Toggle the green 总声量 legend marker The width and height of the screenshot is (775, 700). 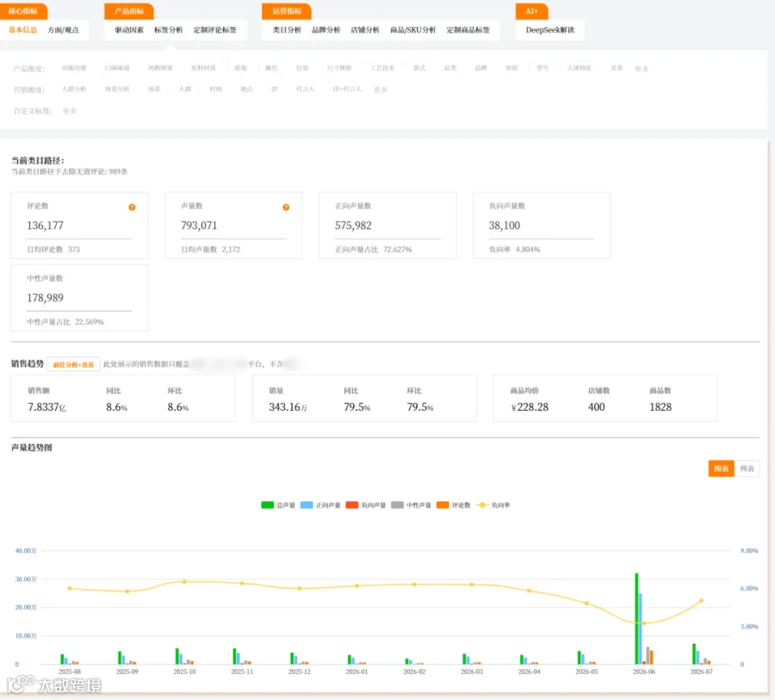[268, 505]
